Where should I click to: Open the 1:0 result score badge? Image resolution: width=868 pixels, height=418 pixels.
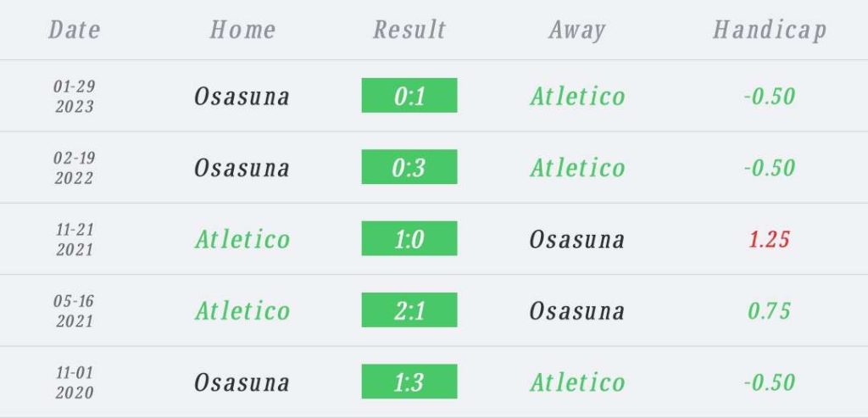pos(409,238)
